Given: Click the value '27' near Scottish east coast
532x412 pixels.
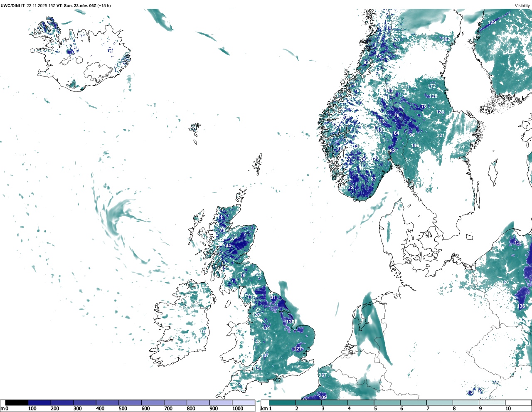Looking at the screenshot, I should coord(259,274).
